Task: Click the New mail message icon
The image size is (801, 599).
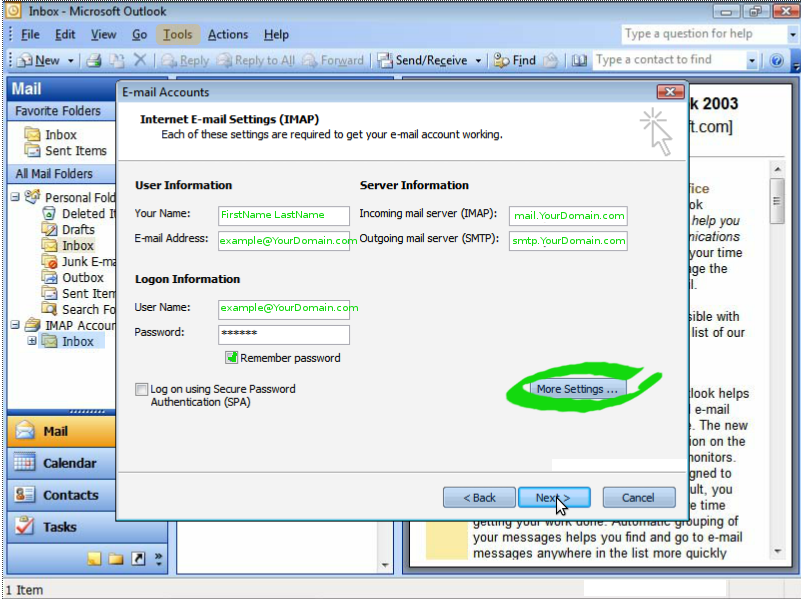Action: (24, 60)
